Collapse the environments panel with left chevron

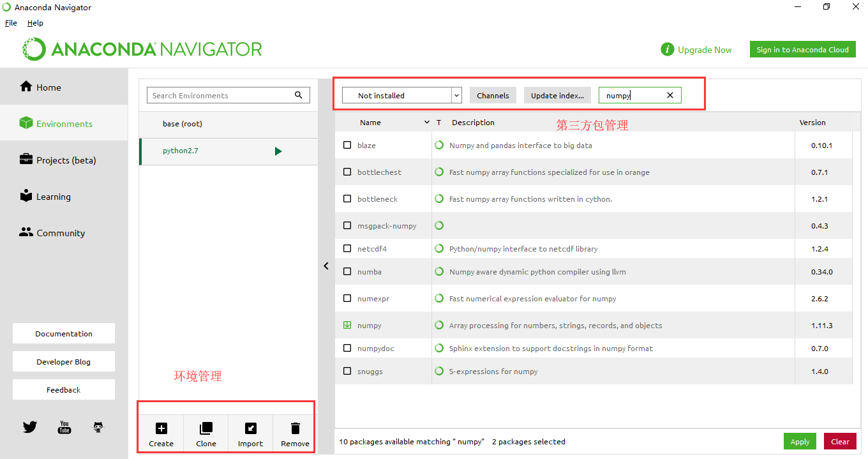click(326, 266)
